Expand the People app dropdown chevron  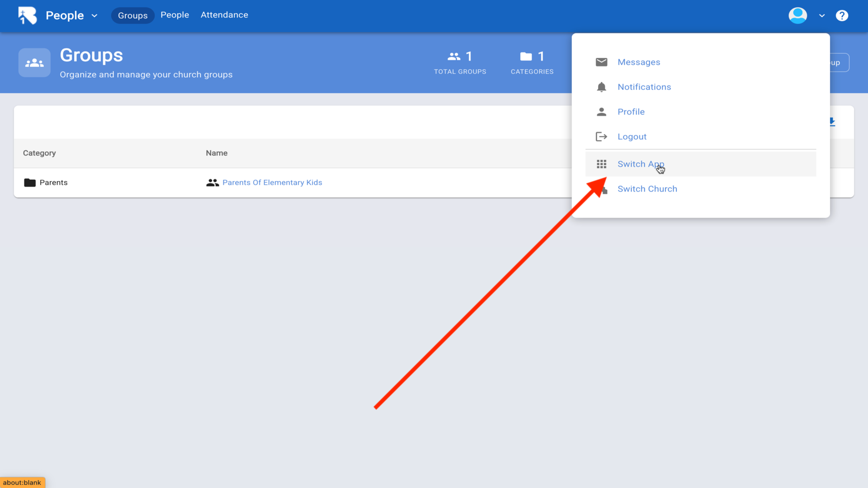[94, 15]
